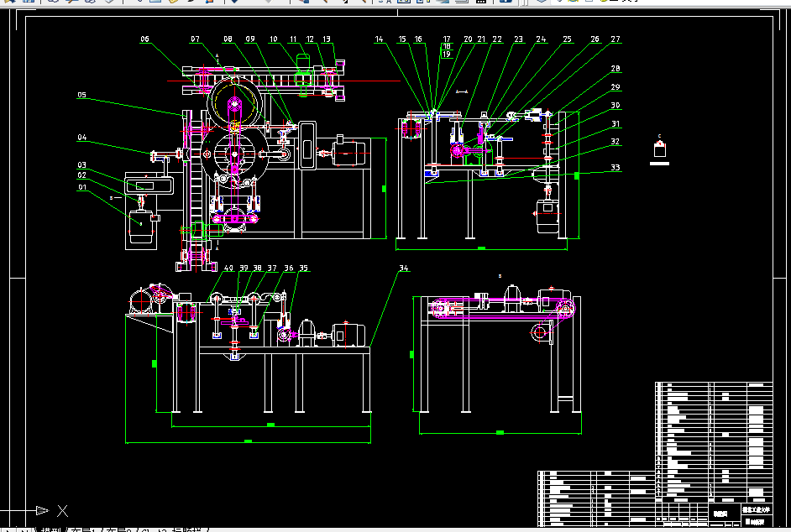Click part number label 20
791x532 pixels.
(x=469, y=39)
